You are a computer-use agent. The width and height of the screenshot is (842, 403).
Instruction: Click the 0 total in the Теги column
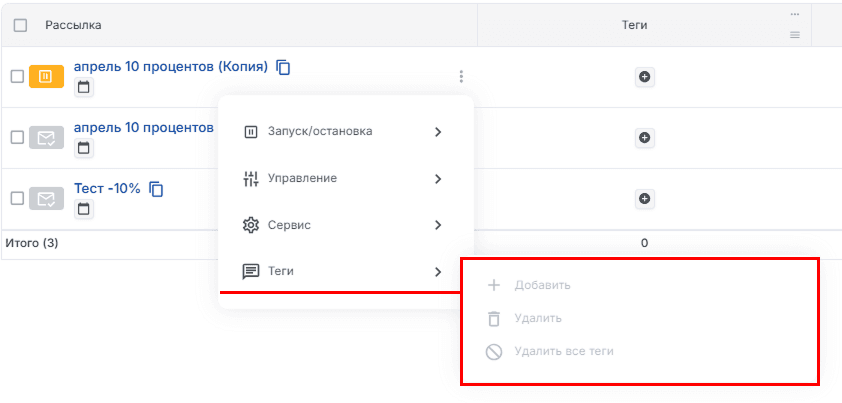644,243
